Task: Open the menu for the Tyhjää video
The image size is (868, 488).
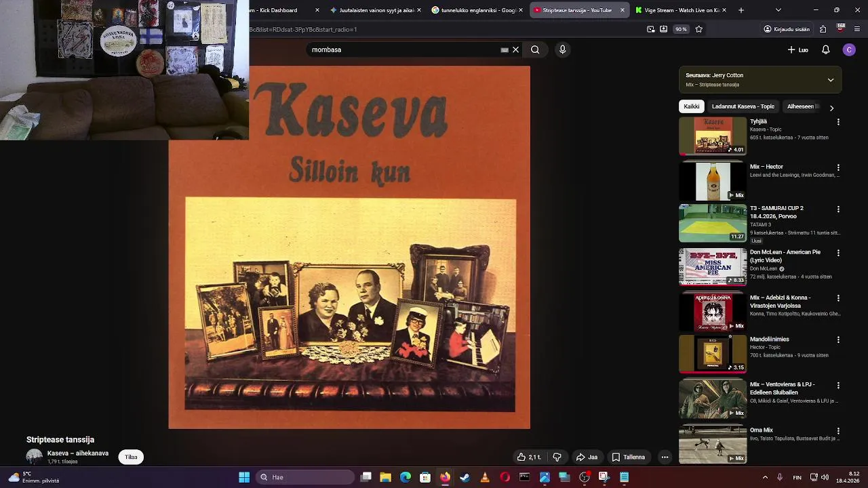Action: coord(838,122)
